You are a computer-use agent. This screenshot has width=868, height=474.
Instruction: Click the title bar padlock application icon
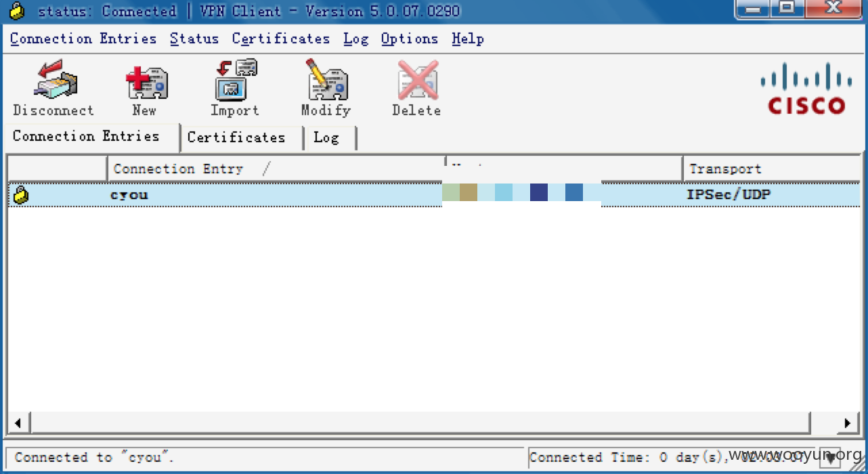(17, 11)
